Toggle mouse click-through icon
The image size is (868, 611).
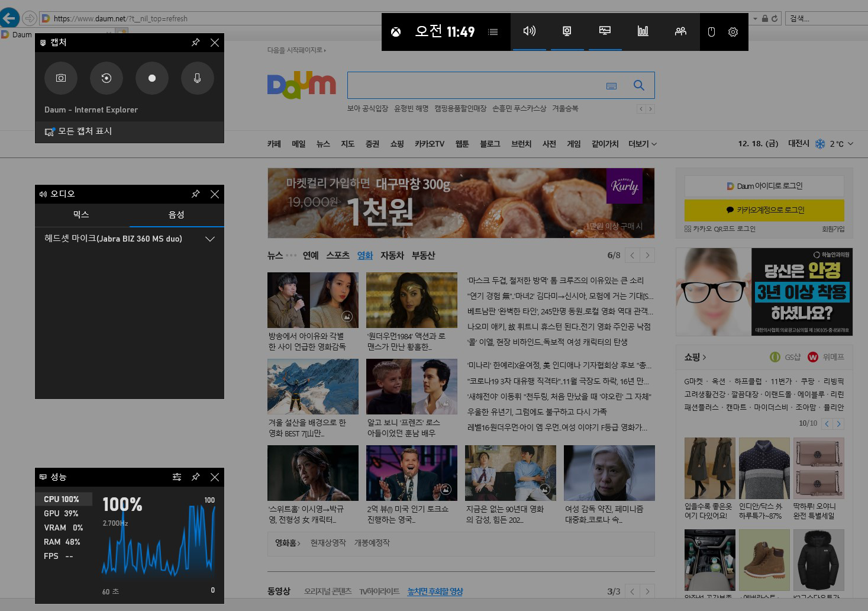click(x=712, y=32)
